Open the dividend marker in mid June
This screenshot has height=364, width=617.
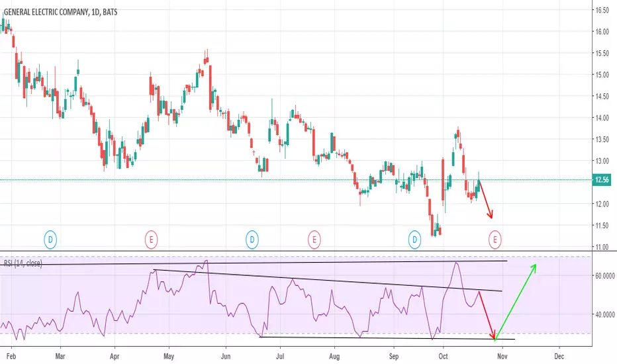click(x=252, y=240)
